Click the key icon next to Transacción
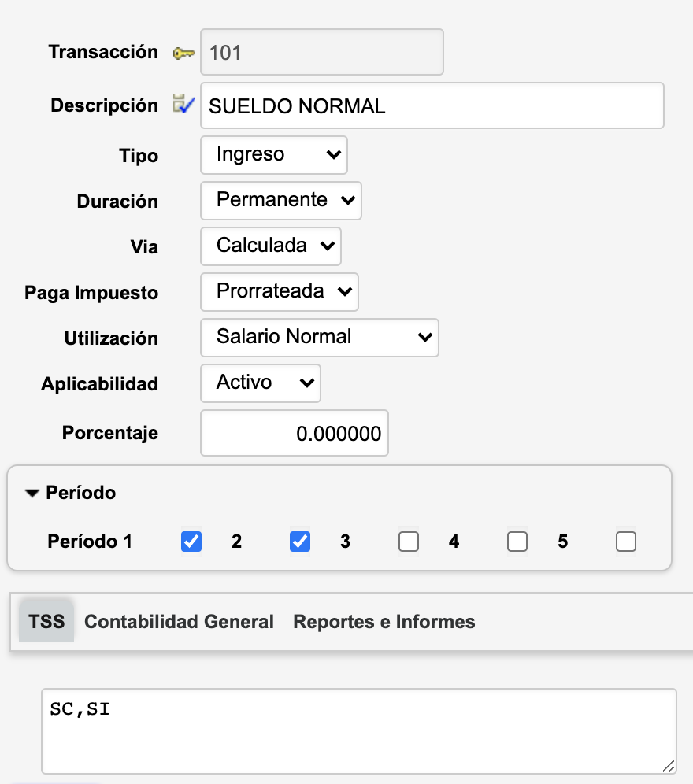Image resolution: width=693 pixels, height=784 pixels. [183, 53]
